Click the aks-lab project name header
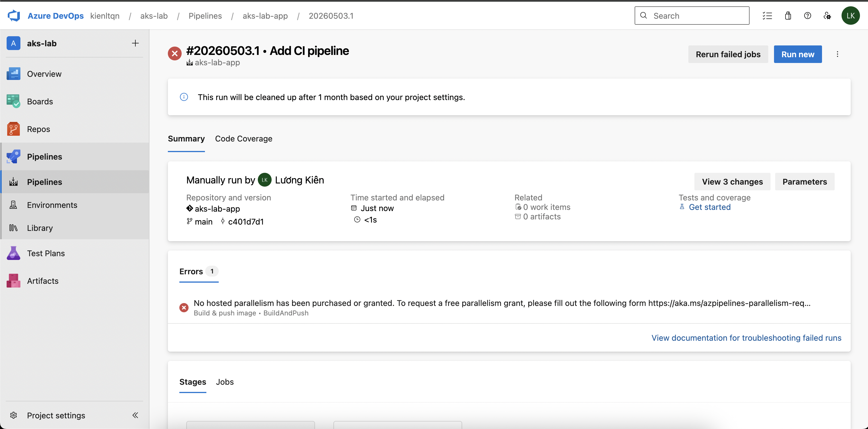This screenshot has width=868, height=429. [x=42, y=43]
